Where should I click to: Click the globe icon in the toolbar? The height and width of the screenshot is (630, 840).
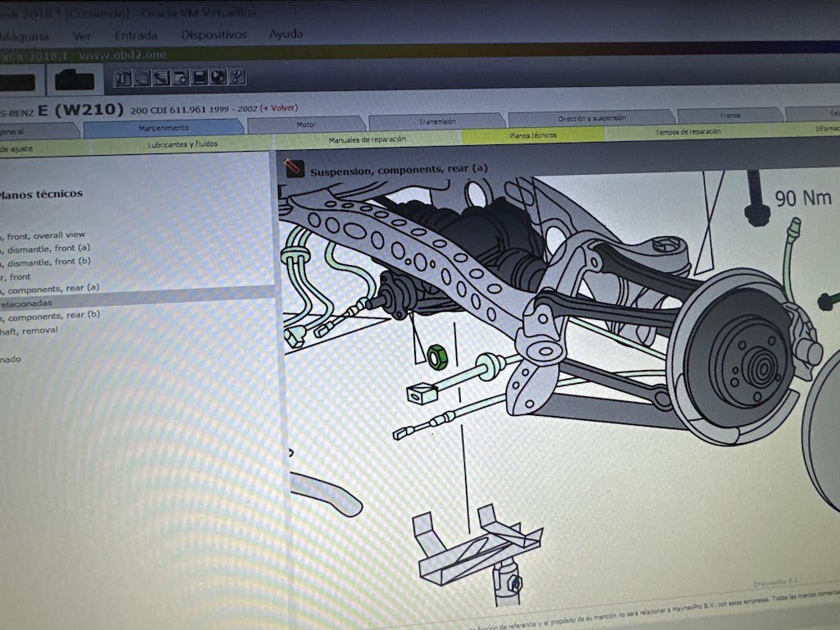(x=218, y=78)
